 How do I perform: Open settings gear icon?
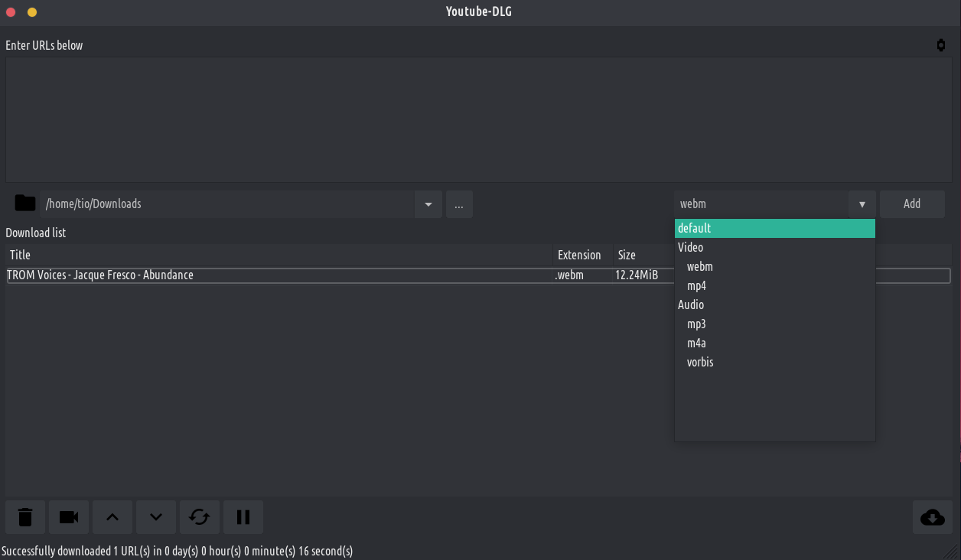tap(940, 45)
